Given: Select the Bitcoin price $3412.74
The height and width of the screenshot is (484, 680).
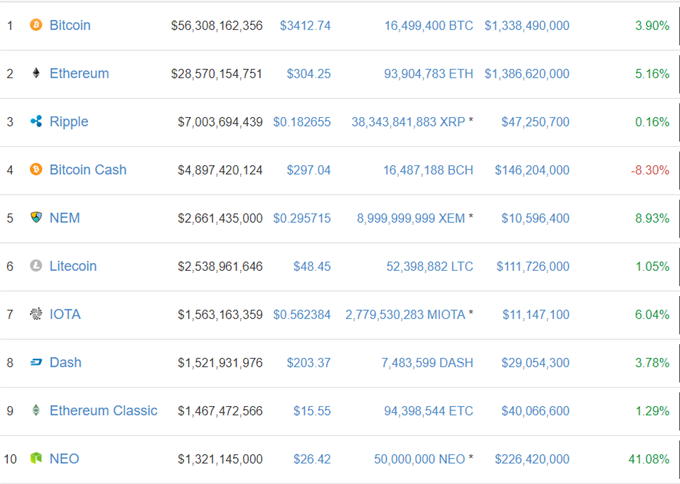Looking at the screenshot, I should tap(305, 26).
